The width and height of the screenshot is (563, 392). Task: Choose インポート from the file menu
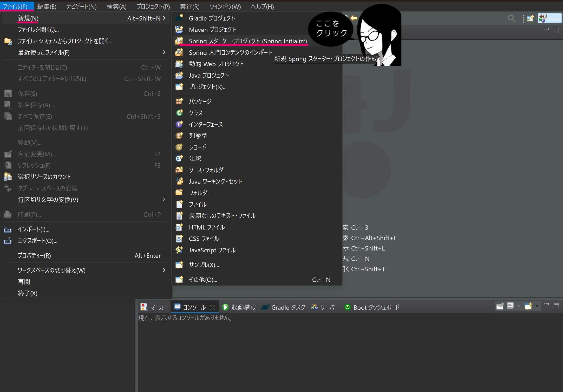coord(33,229)
